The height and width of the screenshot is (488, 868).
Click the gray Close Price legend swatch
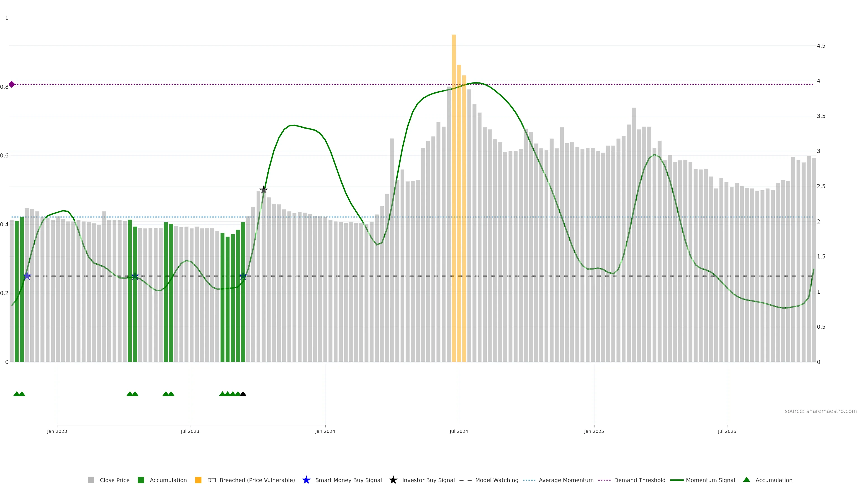(91, 480)
